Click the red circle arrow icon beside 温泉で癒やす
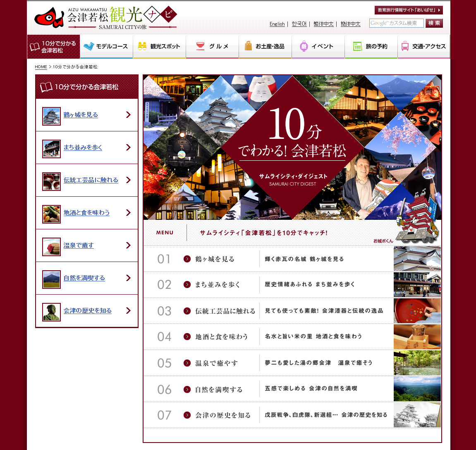476x450 pixels. pyautogui.click(x=187, y=363)
